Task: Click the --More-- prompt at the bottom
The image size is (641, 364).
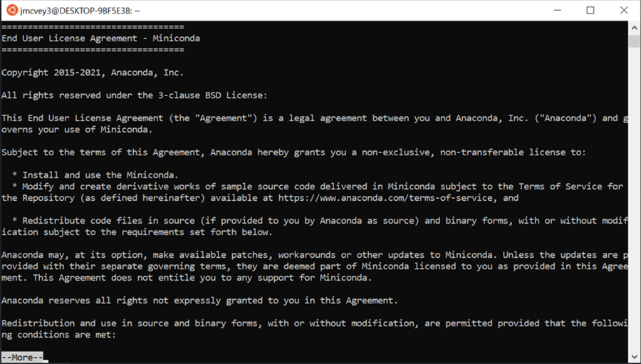Action: pyautogui.click(x=22, y=357)
